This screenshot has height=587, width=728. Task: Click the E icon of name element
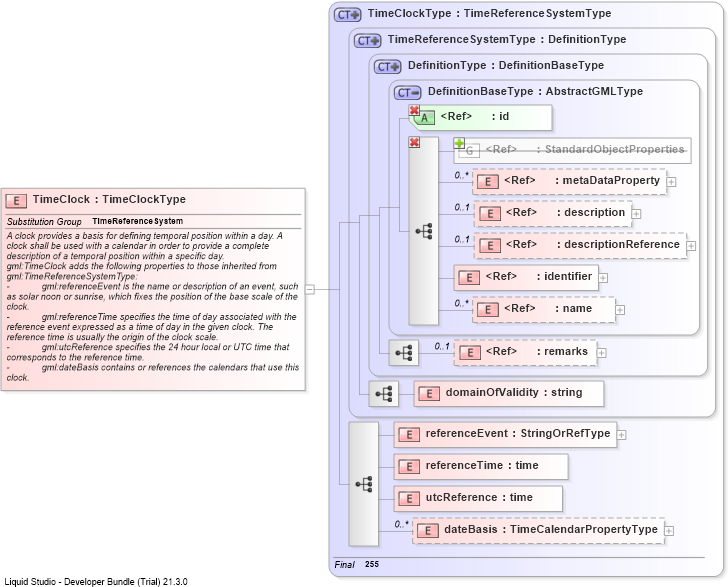488,310
